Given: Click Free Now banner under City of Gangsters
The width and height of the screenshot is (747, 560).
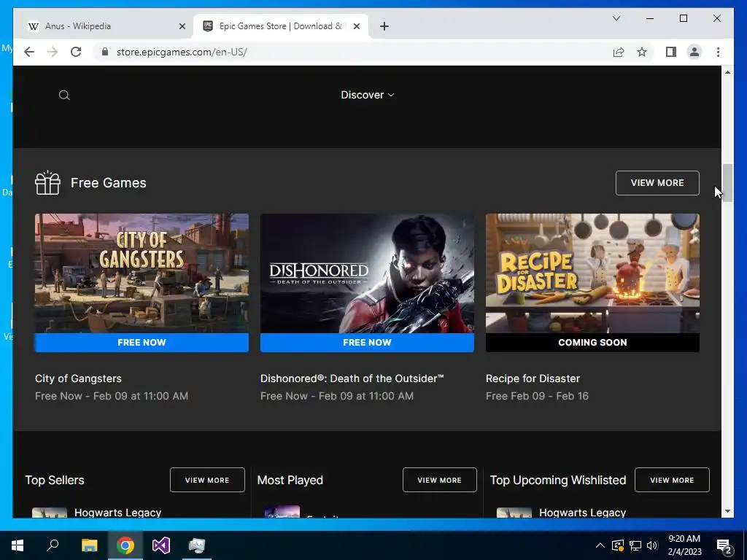Looking at the screenshot, I should pos(142,343).
